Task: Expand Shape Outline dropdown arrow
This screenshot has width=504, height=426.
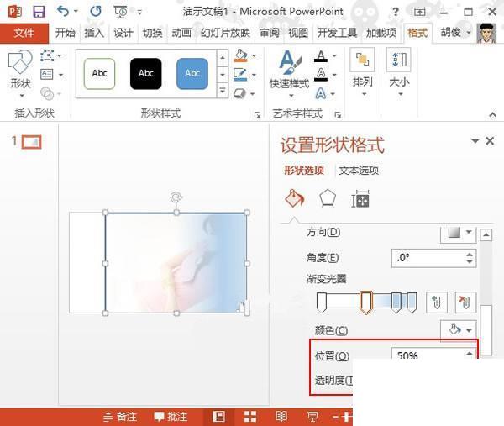Action: [x=254, y=75]
